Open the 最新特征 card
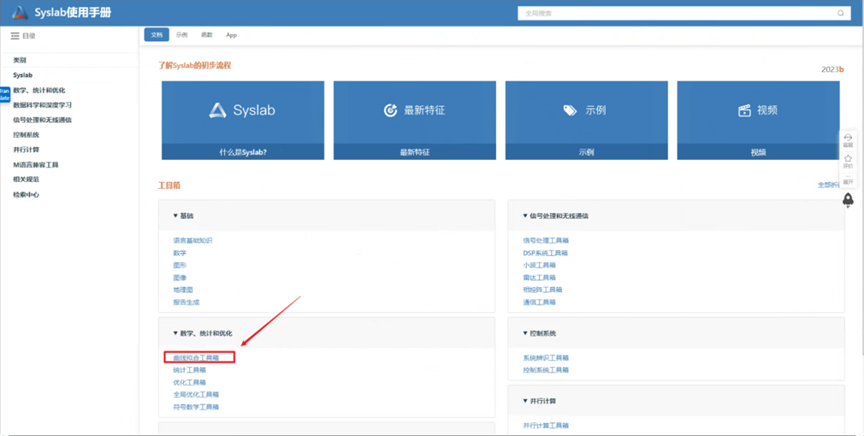The image size is (864, 436). point(414,120)
